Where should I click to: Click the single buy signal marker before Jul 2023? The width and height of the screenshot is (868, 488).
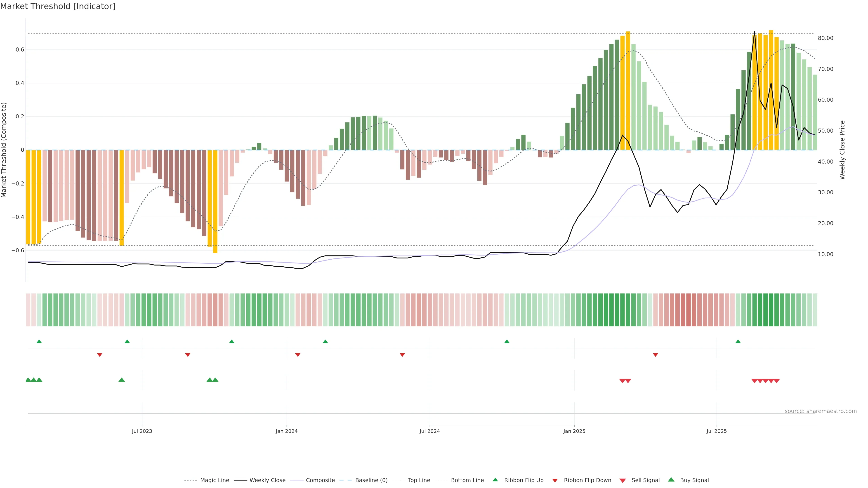[x=122, y=380]
